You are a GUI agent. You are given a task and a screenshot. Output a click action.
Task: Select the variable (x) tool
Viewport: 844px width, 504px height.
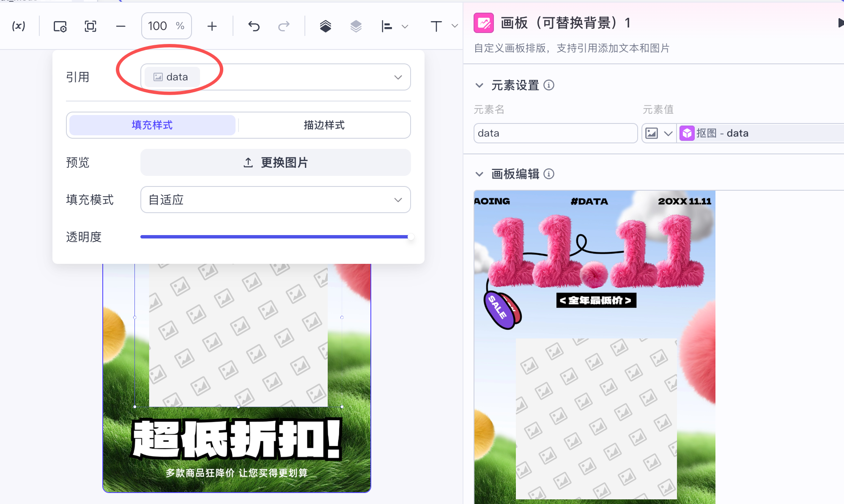pyautogui.click(x=19, y=26)
